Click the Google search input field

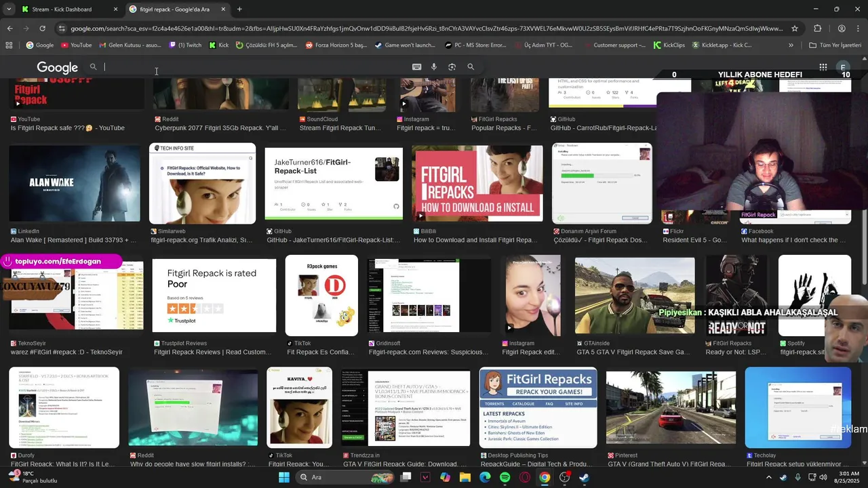click(x=254, y=67)
